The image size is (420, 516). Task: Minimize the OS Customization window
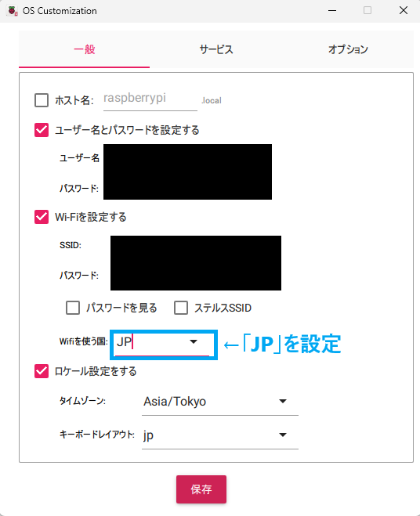tap(332, 10)
